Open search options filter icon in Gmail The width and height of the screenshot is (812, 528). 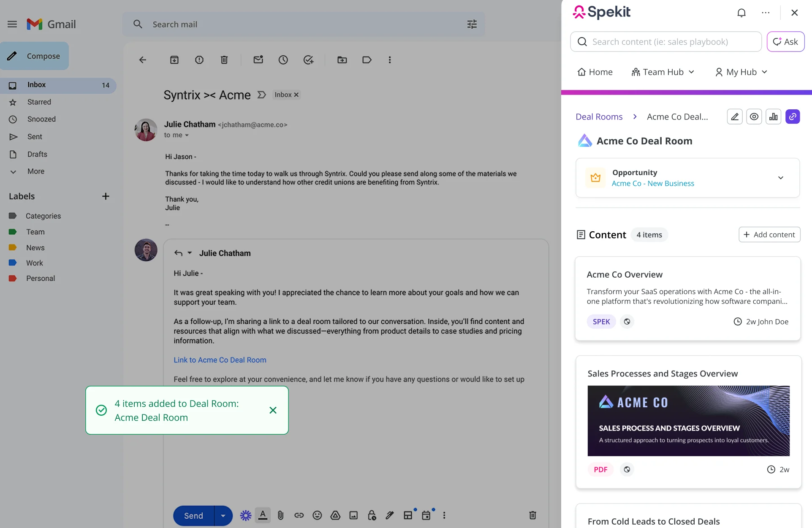(472, 24)
